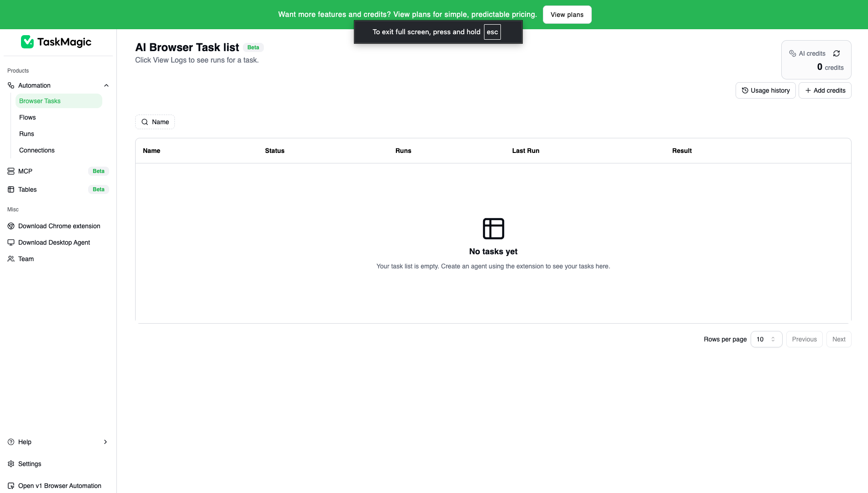Click the Settings gear icon
Screen dimensions: 868x493
pyautogui.click(x=11, y=464)
